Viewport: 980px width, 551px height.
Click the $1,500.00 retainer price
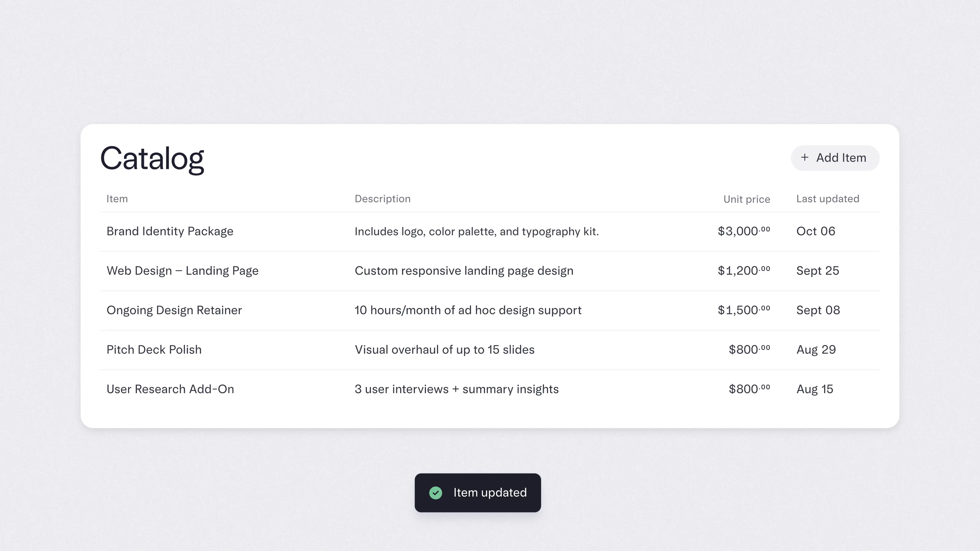point(743,310)
